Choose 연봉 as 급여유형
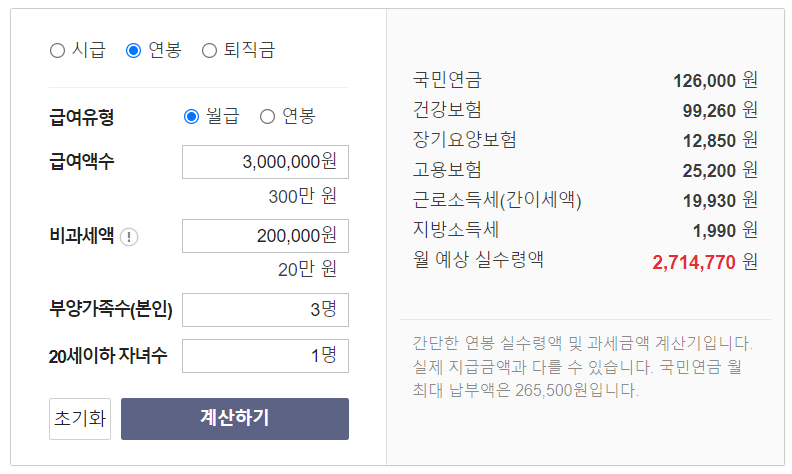The image size is (792, 474). [267, 117]
